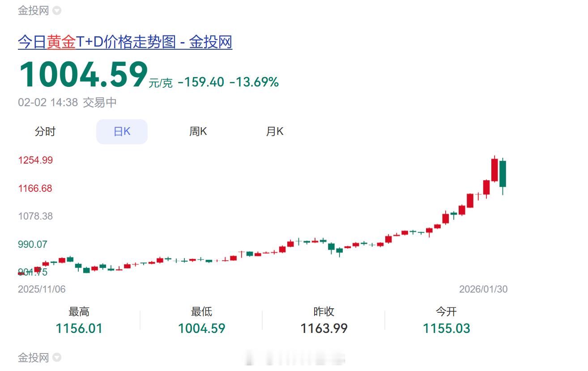Click the price change -159.40
The image size is (588, 371).
(x=201, y=82)
